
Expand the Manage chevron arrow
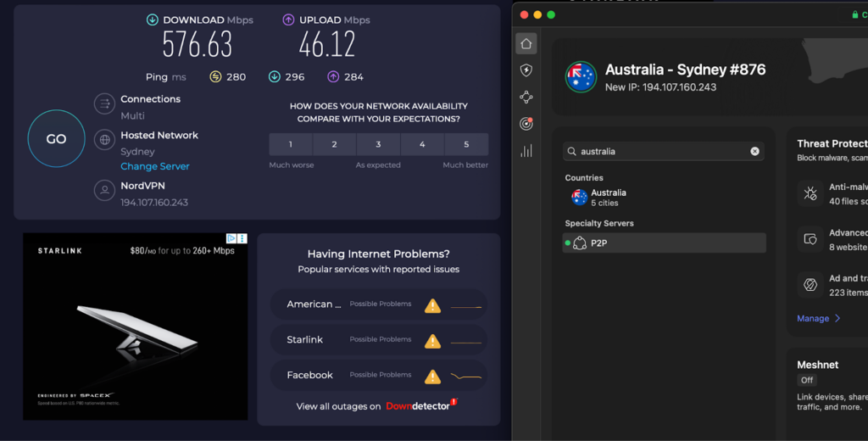click(837, 318)
